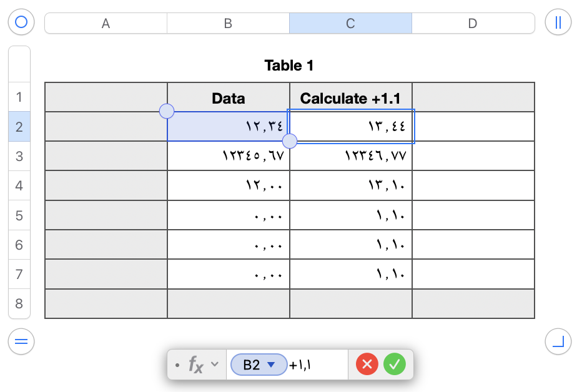This screenshot has width=587, height=392.
Task: Select row 5 header
Action: tap(19, 215)
